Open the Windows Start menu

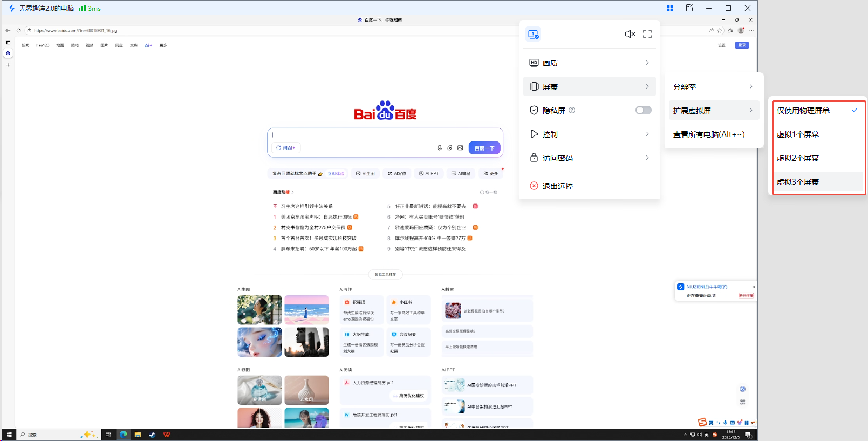[9, 435]
